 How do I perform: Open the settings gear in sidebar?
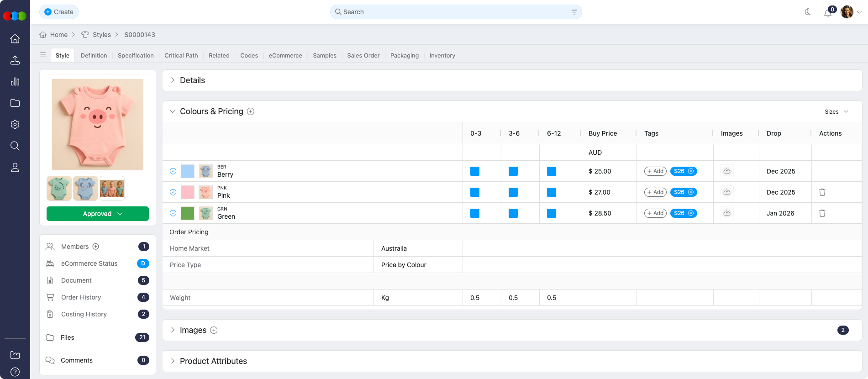click(x=15, y=124)
